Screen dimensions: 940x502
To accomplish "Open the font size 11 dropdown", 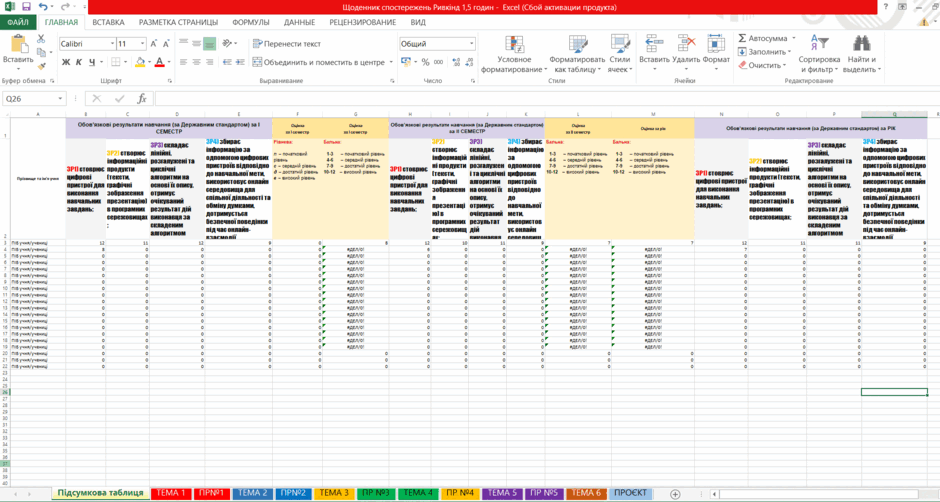I will pos(142,44).
